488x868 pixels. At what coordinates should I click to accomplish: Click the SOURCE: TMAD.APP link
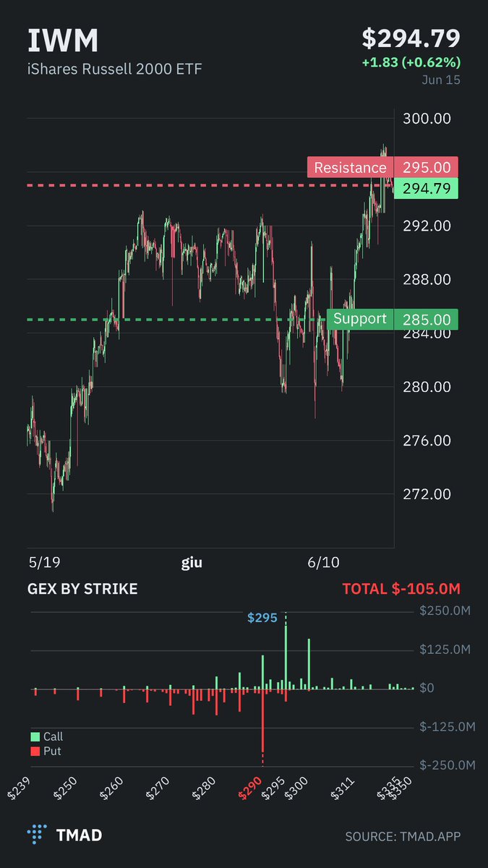403,836
